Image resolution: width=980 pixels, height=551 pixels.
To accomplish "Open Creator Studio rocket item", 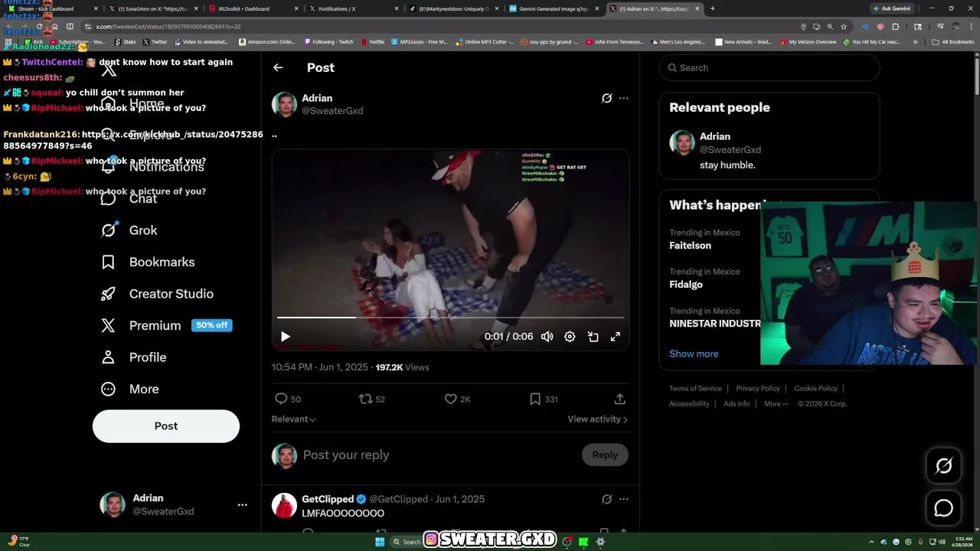I will coord(157,294).
